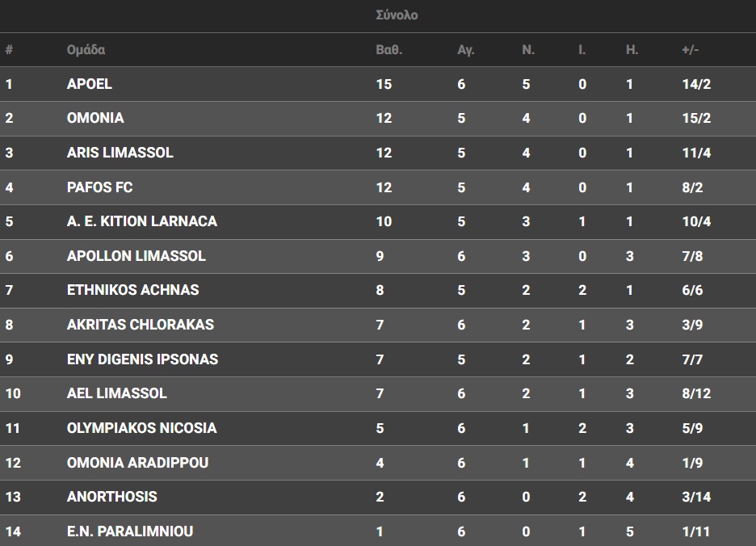Click the Ομάδα column header
Viewport: 756px width, 546px height.
[86, 50]
